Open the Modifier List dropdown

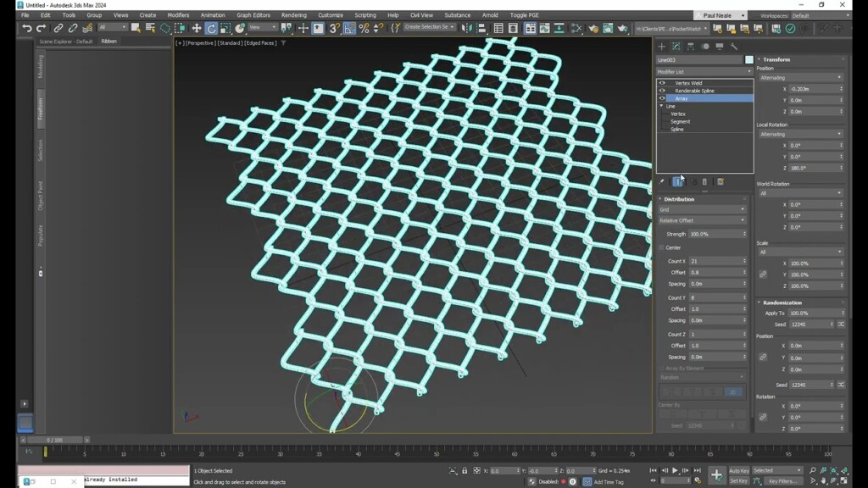704,71
